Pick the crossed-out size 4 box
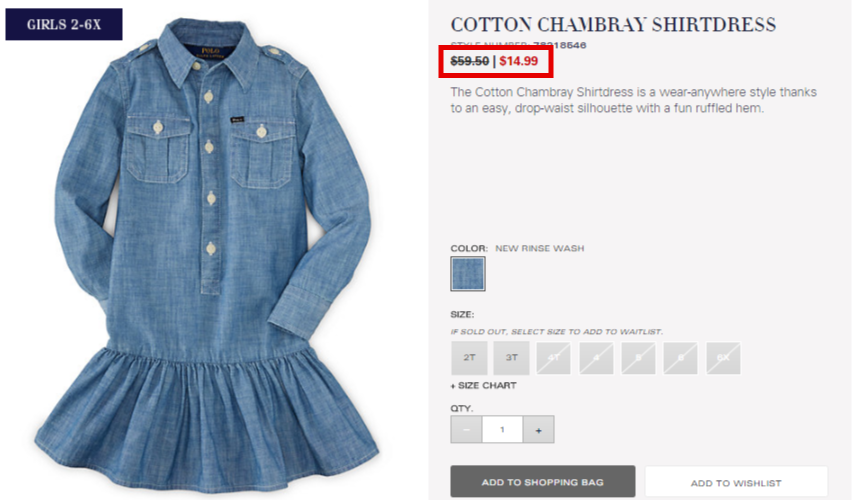Viewport: 852px width, 500px height. pos(596,358)
